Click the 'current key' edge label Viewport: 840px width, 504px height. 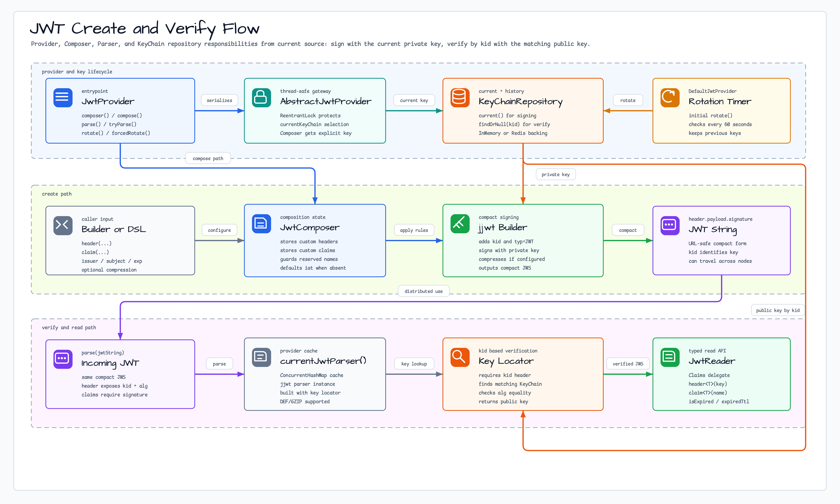point(414,100)
